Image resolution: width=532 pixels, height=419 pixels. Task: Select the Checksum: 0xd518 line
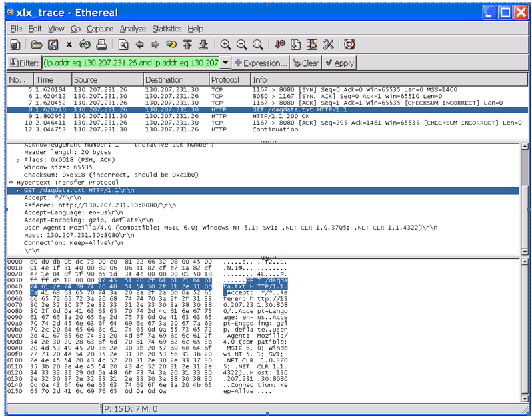[x=111, y=175]
